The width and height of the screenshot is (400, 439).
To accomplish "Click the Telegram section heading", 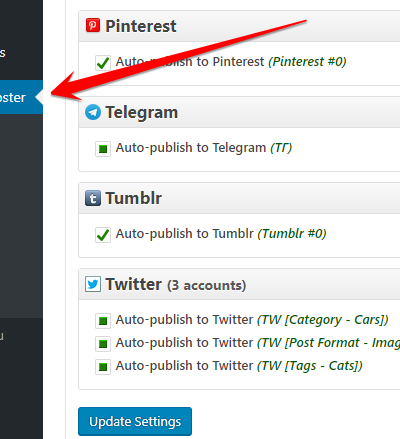I will tap(142, 112).
